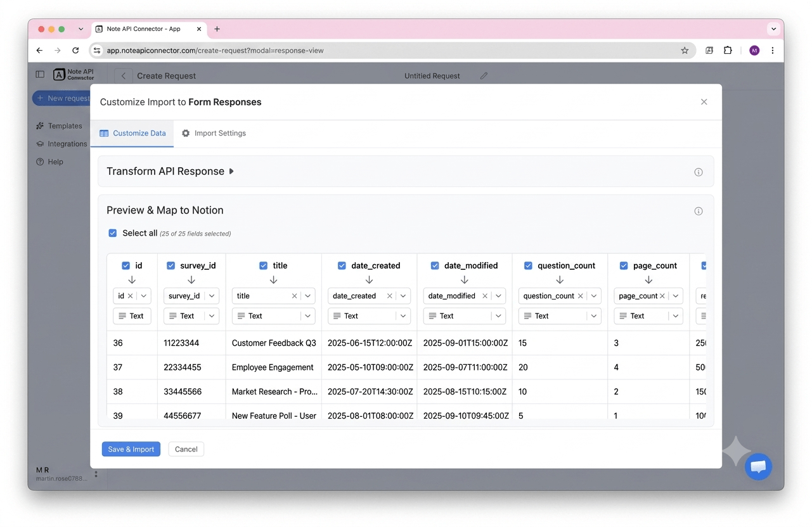Image resolution: width=812 pixels, height=527 pixels.
Task: Click the Preview & Map to Notion info icon
Action: click(699, 212)
